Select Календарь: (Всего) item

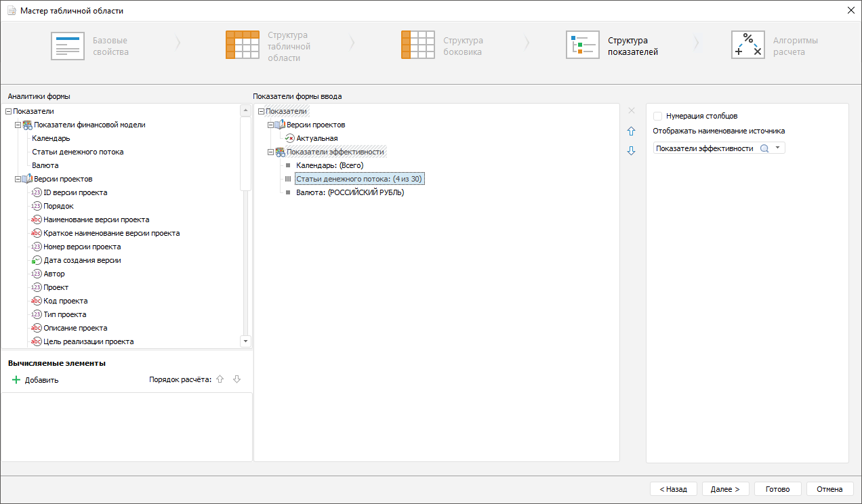(330, 165)
